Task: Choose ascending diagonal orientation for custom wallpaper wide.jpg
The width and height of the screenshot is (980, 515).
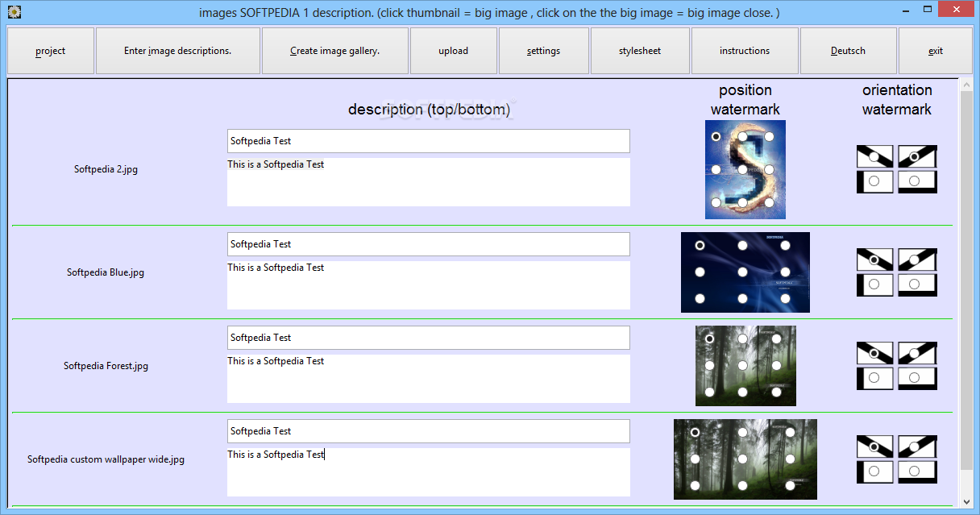Action: click(914, 447)
